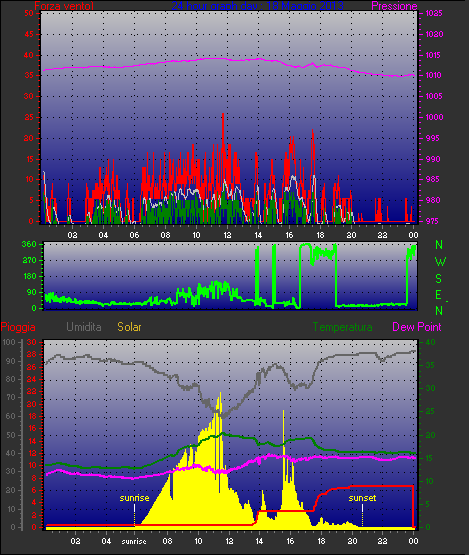Image resolution: width=469 pixels, height=555 pixels.
Task: Click the Pressione legend label
Action: click(x=394, y=6)
